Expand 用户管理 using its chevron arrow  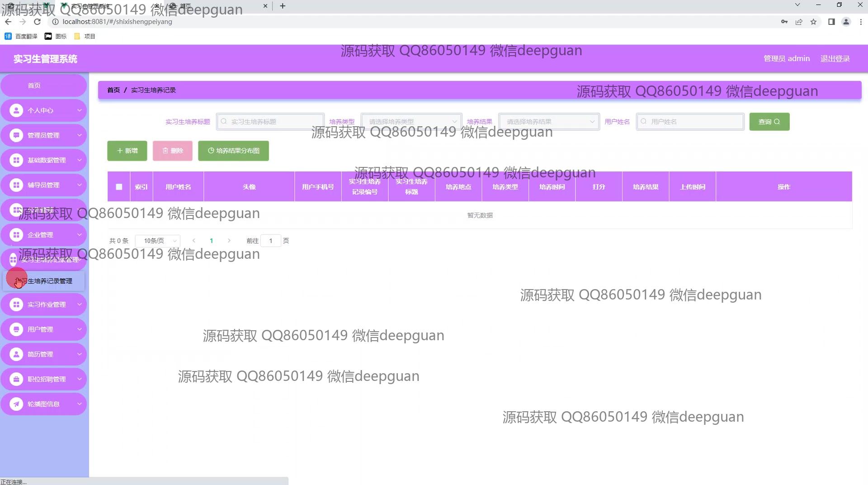click(x=79, y=329)
